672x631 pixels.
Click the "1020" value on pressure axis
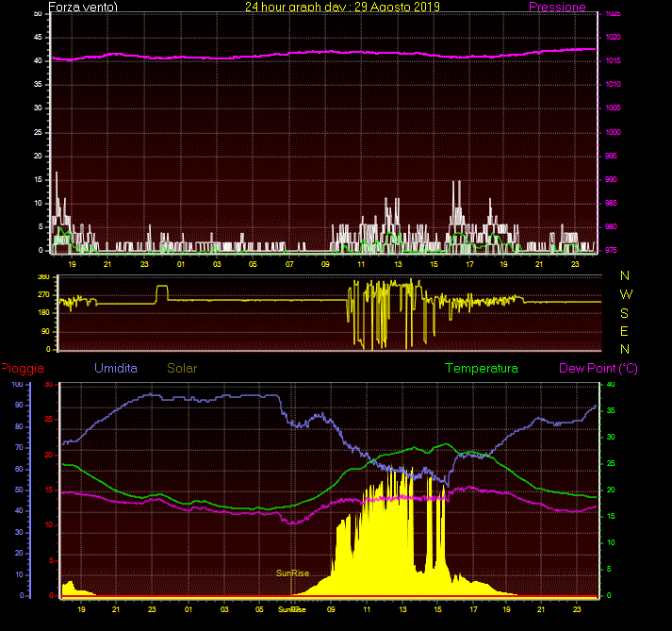click(613, 37)
